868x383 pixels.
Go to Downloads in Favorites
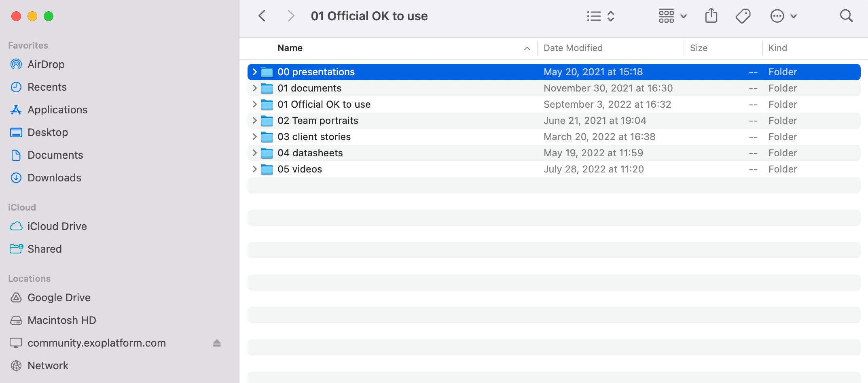(x=54, y=178)
